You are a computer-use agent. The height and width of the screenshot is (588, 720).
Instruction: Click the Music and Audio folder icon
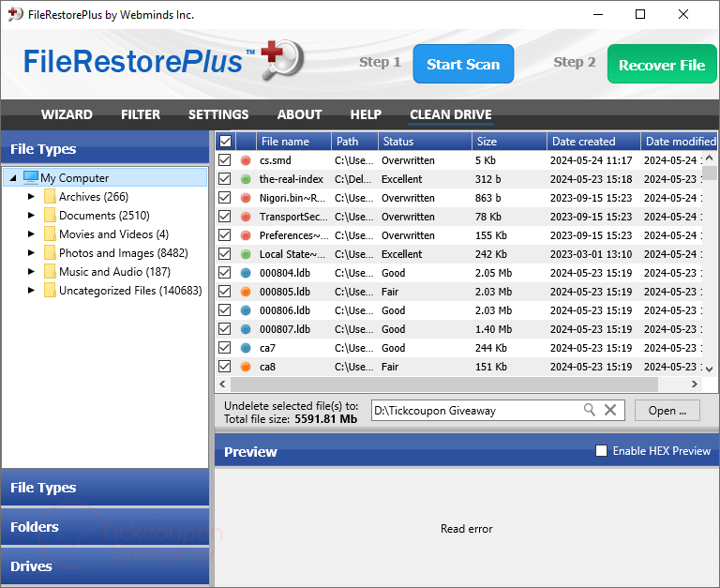(x=50, y=271)
